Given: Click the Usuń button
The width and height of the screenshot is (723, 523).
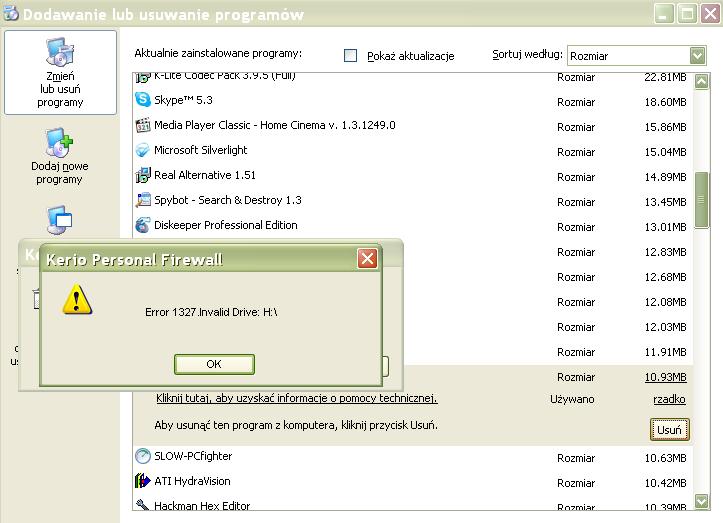Looking at the screenshot, I should [670, 430].
